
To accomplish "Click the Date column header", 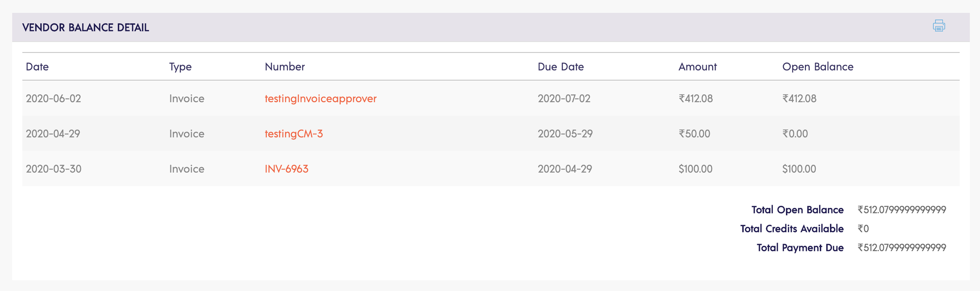I will (37, 67).
